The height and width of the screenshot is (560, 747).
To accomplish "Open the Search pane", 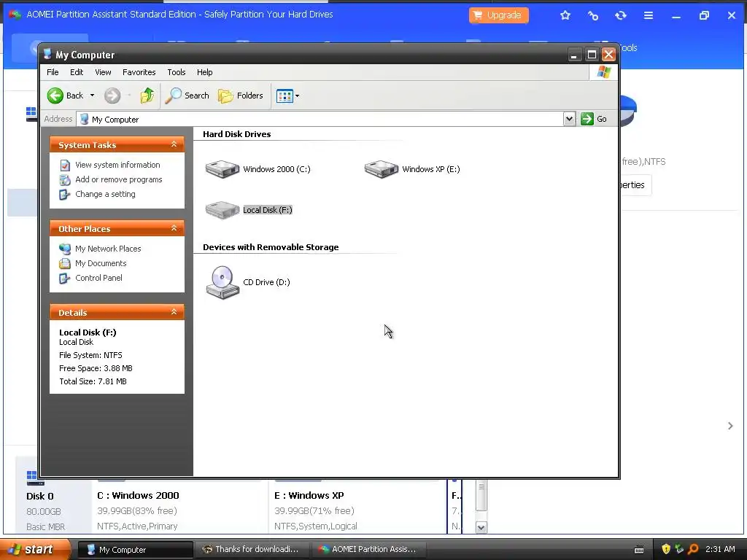I will coord(187,96).
